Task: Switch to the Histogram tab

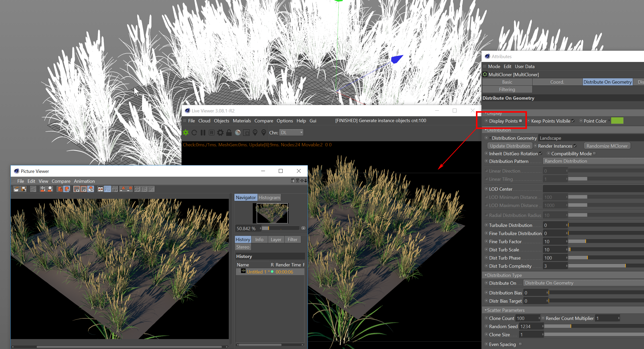Action: (x=269, y=197)
